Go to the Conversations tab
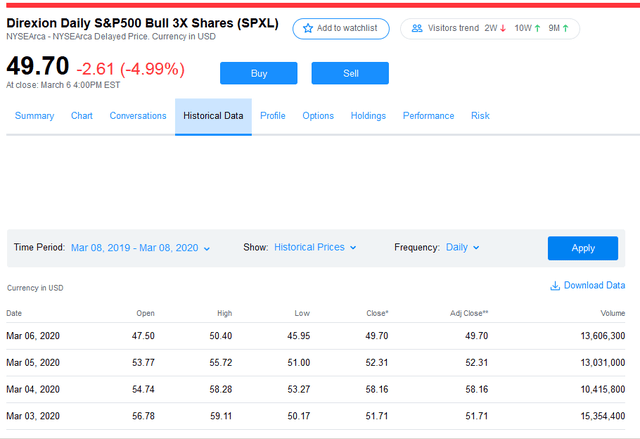This screenshot has height=439, width=640. (138, 116)
